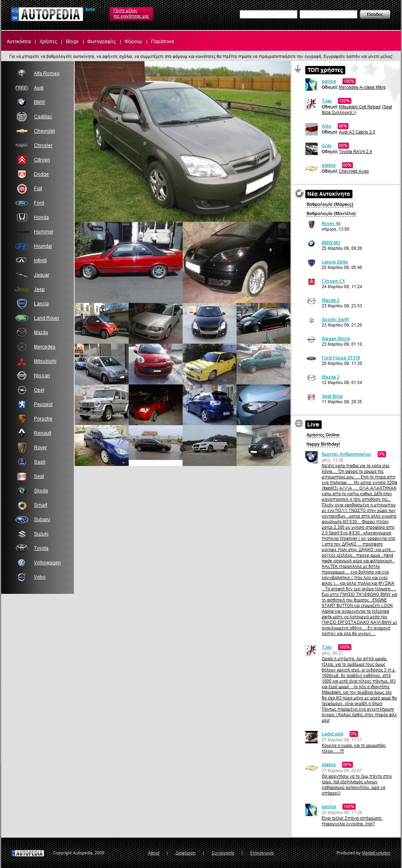
Task: Click the Volkswagen logo icon
Action: click(22, 563)
